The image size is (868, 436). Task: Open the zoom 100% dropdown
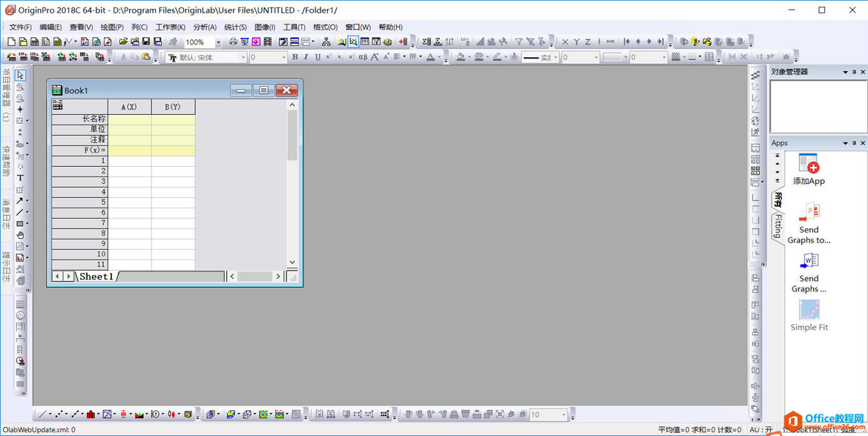point(217,42)
